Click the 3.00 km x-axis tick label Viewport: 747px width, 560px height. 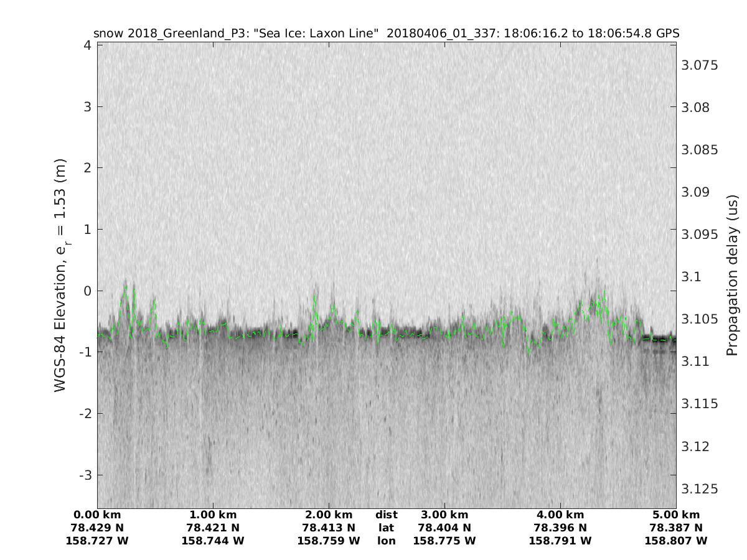click(x=444, y=515)
